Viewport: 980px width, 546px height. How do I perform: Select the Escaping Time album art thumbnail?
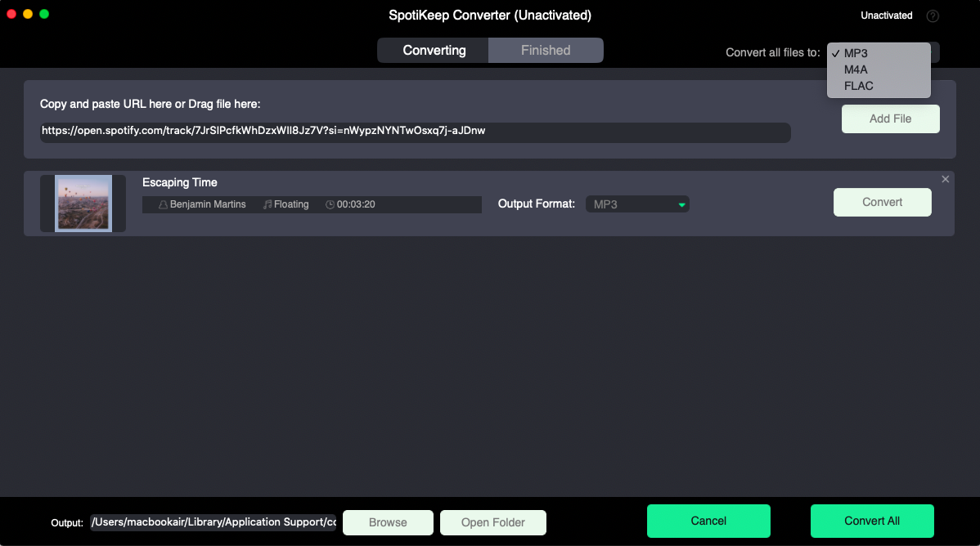click(83, 203)
